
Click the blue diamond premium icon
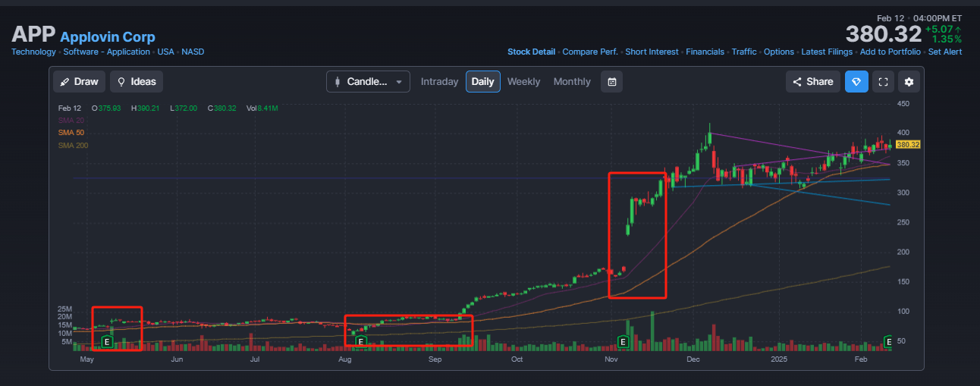[x=857, y=82]
